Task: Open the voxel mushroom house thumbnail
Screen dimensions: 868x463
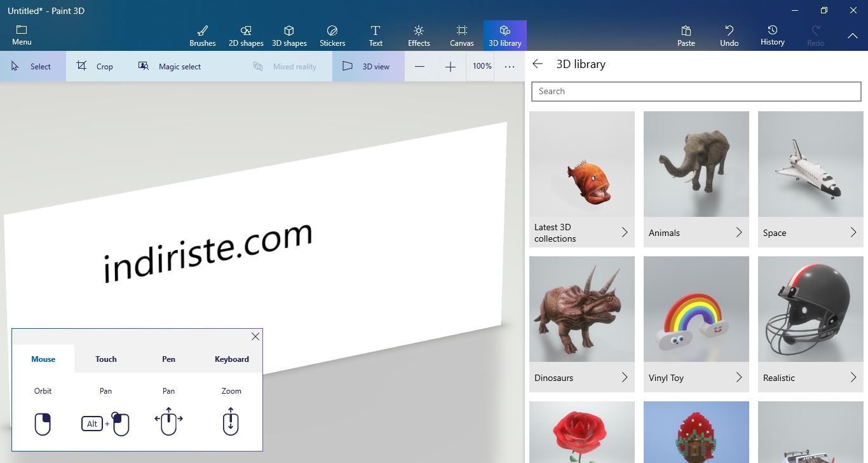Action: (x=696, y=432)
